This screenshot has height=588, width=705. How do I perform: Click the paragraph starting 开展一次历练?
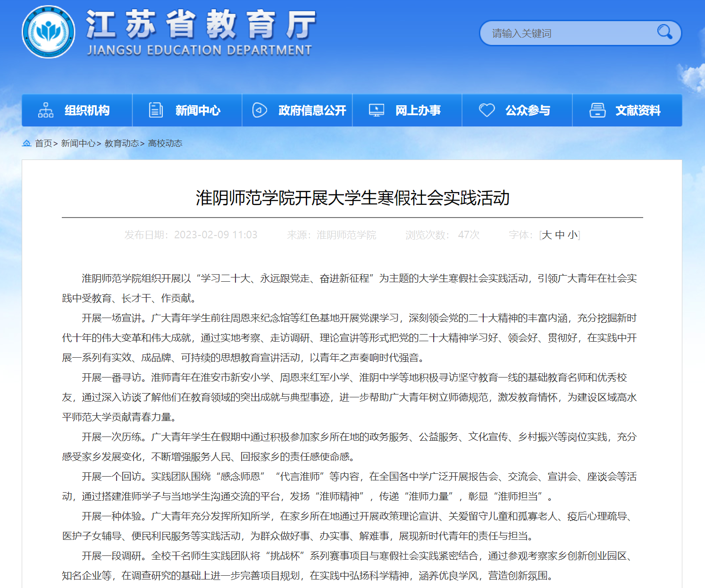[349, 447]
